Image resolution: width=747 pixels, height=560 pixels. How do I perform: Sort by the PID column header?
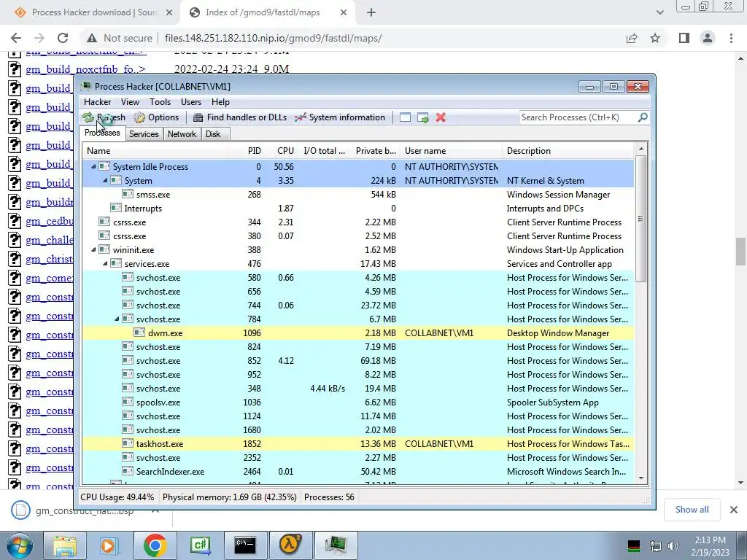pyautogui.click(x=247, y=150)
